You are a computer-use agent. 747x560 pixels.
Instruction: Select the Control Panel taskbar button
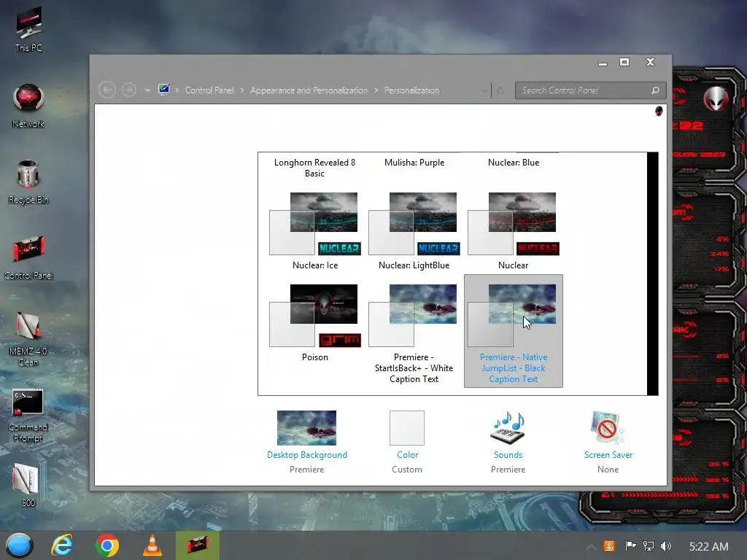[198, 545]
